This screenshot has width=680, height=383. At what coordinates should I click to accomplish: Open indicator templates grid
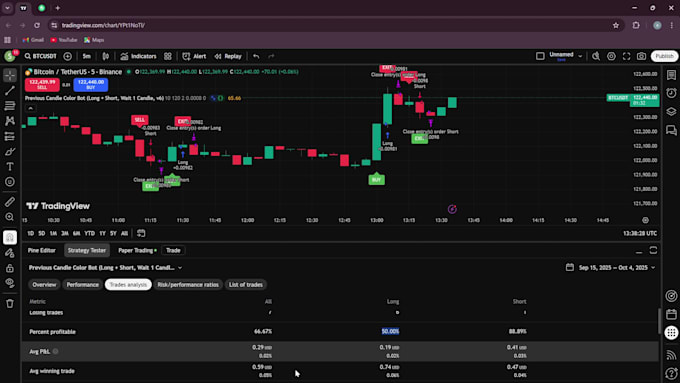(168, 56)
